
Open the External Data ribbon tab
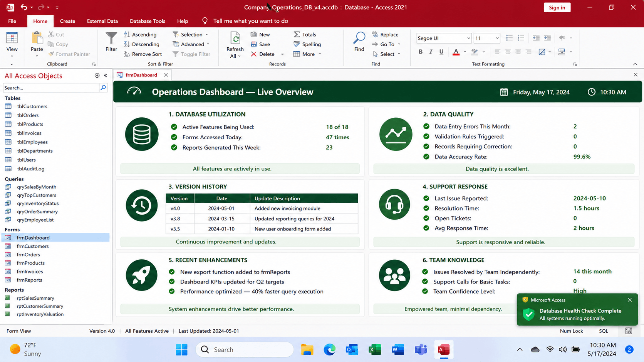pyautogui.click(x=102, y=21)
